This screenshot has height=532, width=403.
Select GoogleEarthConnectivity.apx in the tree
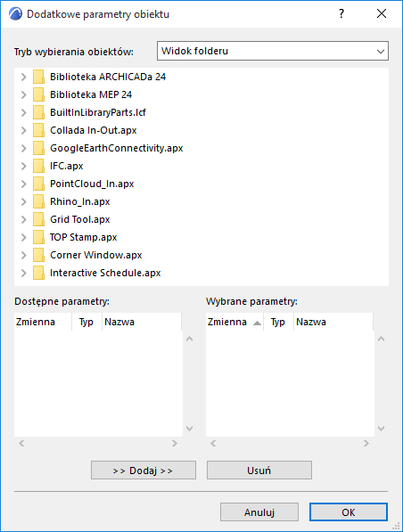[117, 148]
